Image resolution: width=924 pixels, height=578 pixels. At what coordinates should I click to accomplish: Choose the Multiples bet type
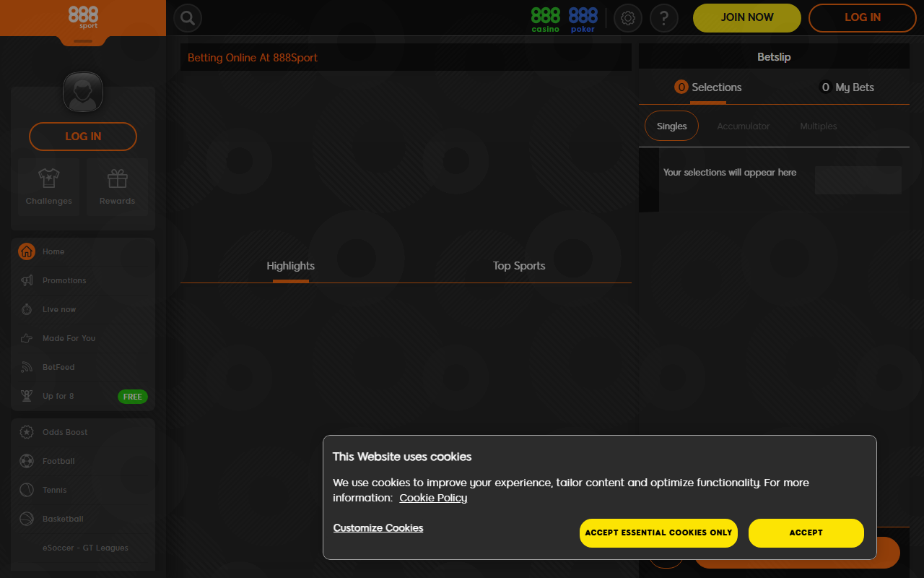tap(819, 126)
